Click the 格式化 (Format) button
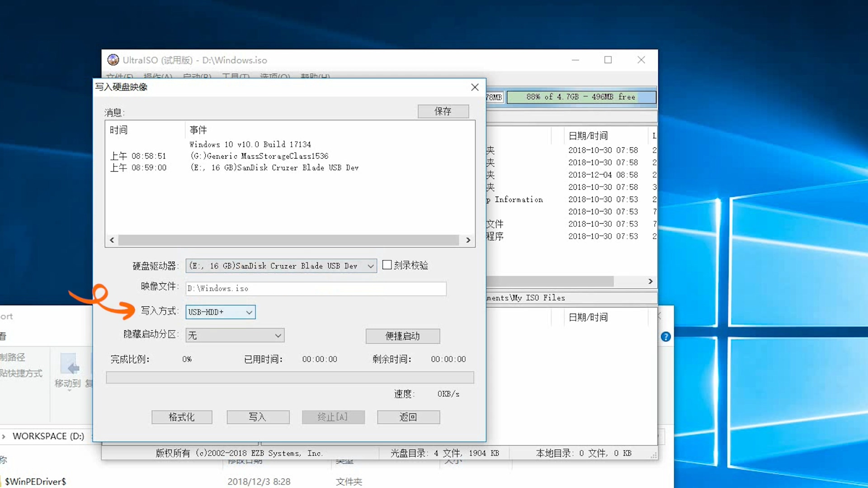868x488 pixels. click(x=182, y=417)
